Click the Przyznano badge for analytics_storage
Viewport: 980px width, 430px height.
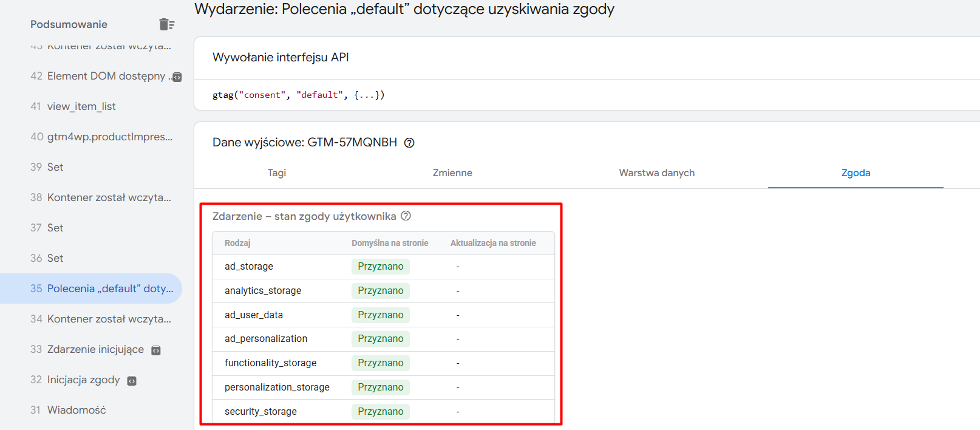[381, 290]
